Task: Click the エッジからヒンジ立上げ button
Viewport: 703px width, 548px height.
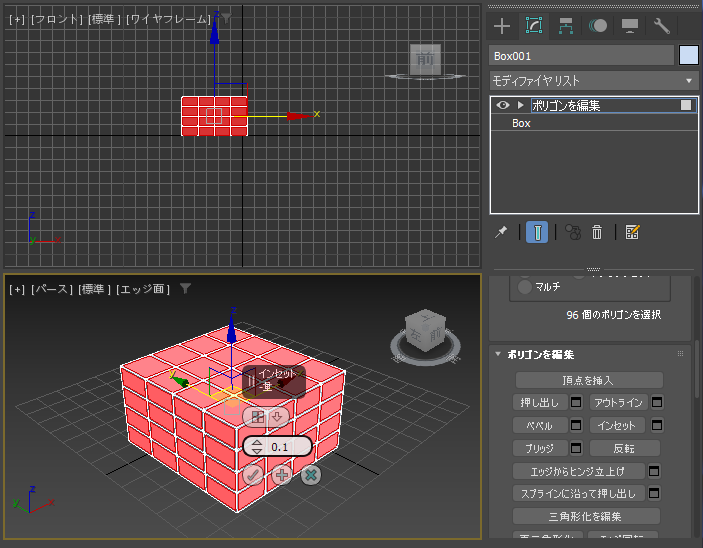Action: (579, 471)
